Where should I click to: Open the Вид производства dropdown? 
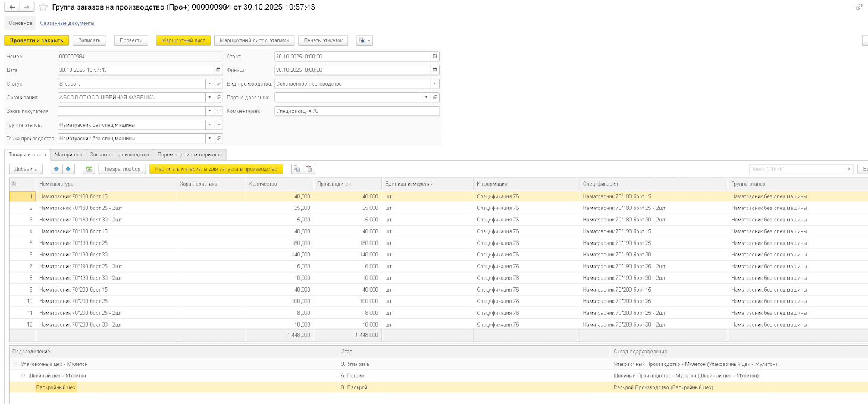coord(435,84)
